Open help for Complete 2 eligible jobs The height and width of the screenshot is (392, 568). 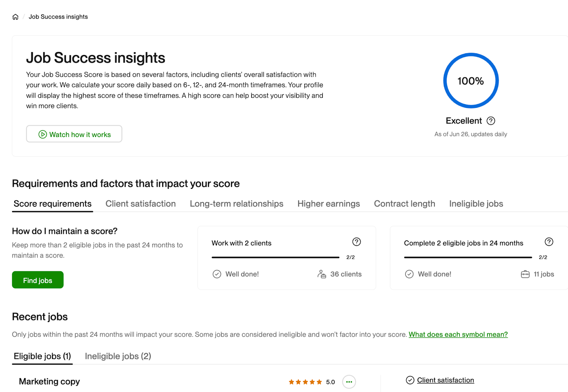click(549, 242)
